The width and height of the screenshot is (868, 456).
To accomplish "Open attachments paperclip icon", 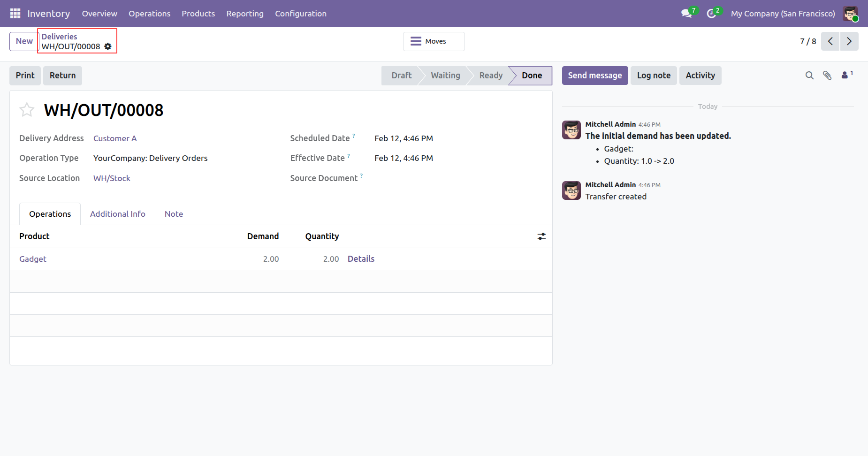I will pyautogui.click(x=827, y=76).
